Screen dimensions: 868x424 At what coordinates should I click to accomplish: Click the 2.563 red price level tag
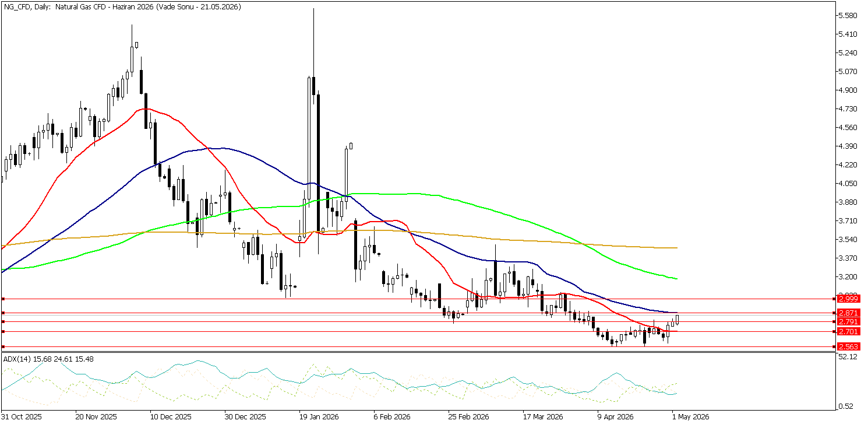coord(848,347)
